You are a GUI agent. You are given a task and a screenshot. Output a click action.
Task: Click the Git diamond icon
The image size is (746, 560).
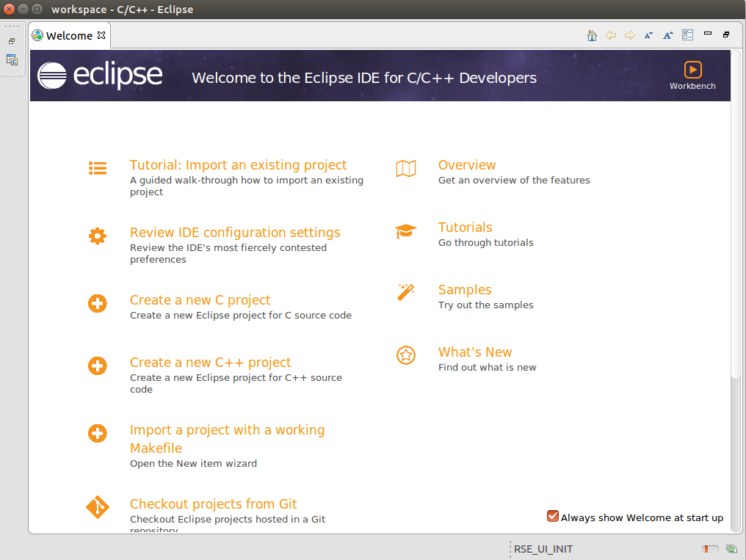(98, 507)
